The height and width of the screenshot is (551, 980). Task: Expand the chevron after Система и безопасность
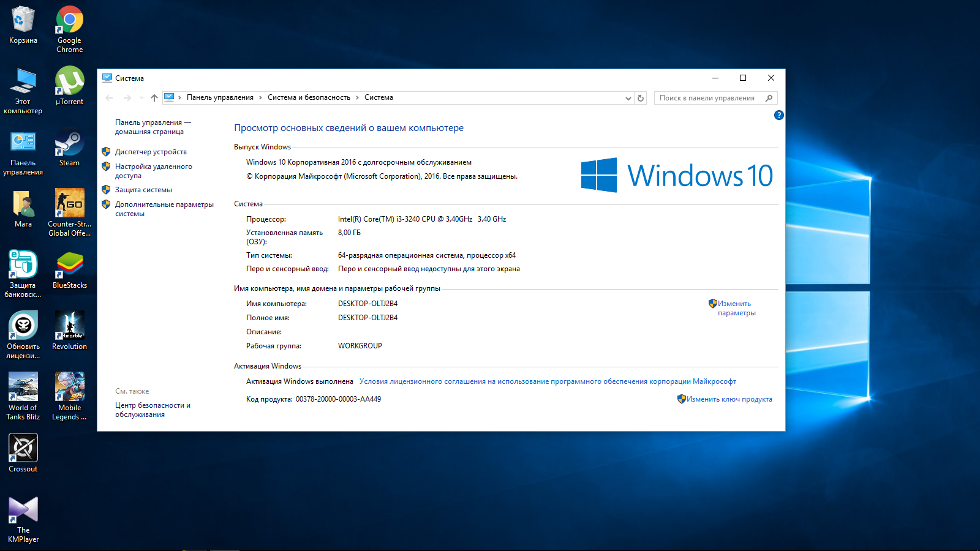pyautogui.click(x=358, y=97)
